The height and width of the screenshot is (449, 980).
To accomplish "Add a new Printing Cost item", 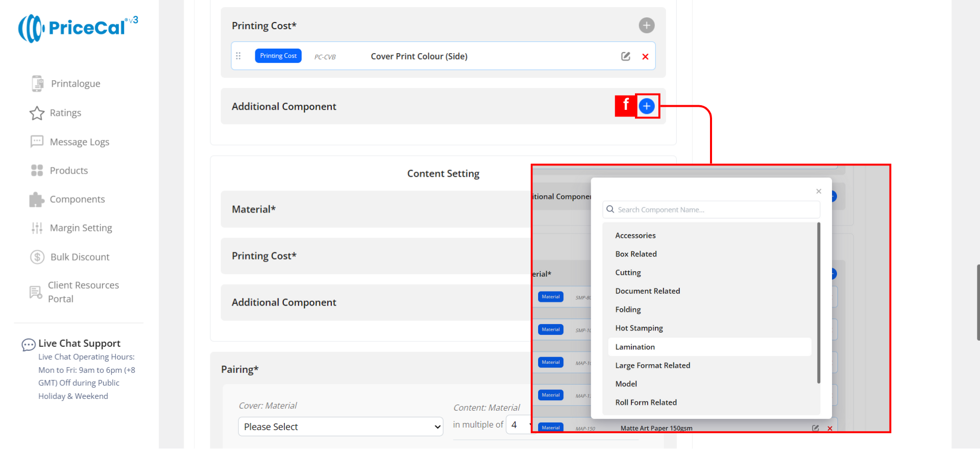I will tap(646, 26).
